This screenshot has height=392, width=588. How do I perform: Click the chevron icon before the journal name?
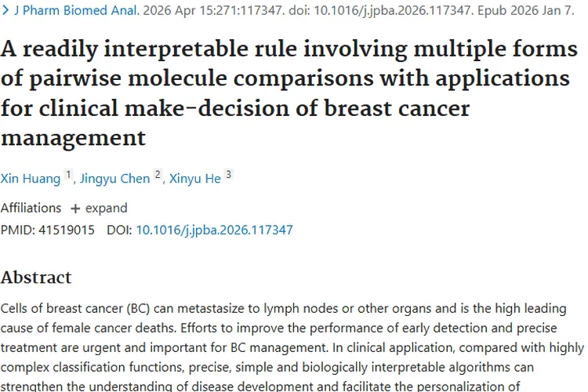5,13
